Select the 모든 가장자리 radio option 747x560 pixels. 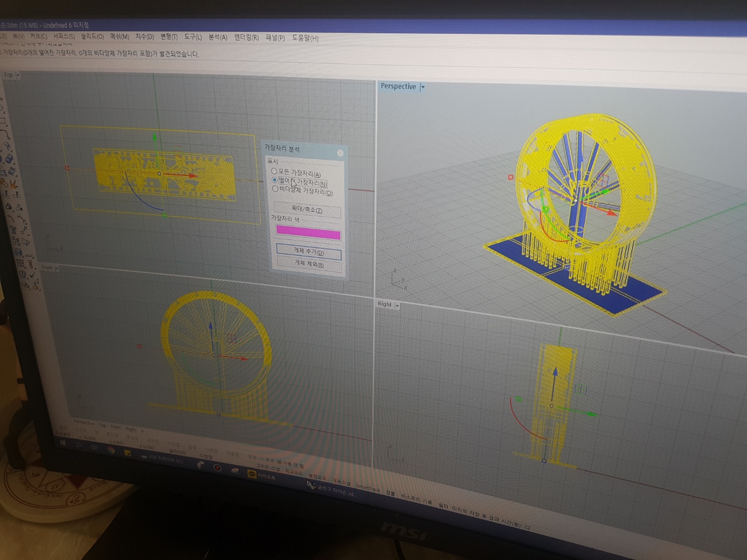point(274,171)
